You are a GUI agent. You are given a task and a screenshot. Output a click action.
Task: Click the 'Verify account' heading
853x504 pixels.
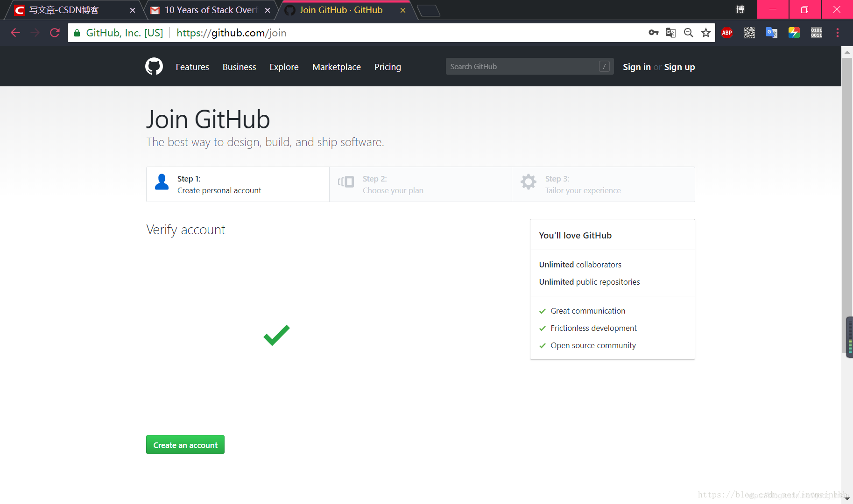click(185, 230)
